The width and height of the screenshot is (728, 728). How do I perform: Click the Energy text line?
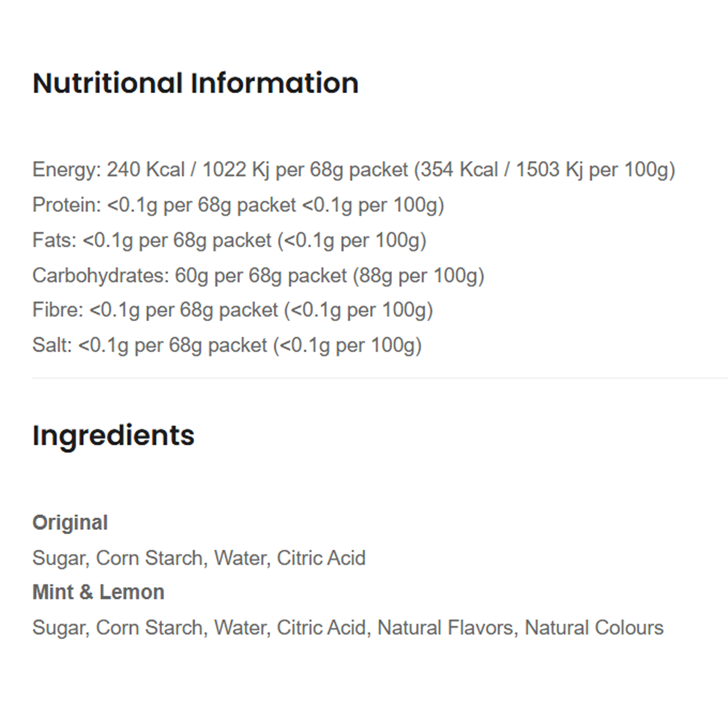pos(353,170)
